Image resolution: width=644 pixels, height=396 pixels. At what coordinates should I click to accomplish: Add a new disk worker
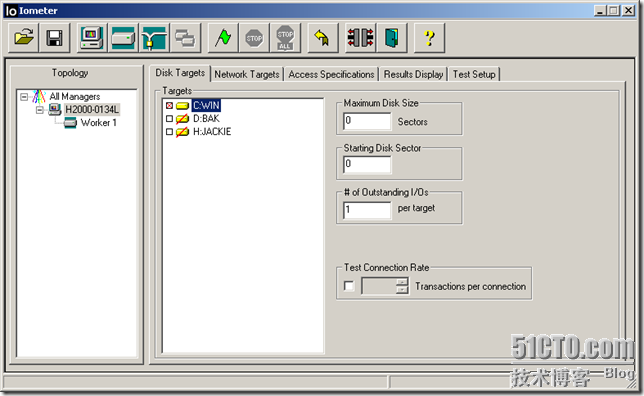coord(123,38)
